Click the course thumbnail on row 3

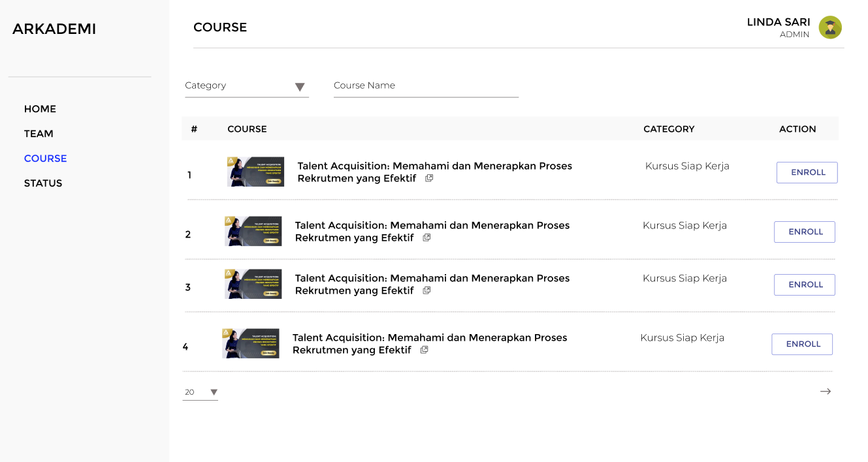tap(253, 284)
